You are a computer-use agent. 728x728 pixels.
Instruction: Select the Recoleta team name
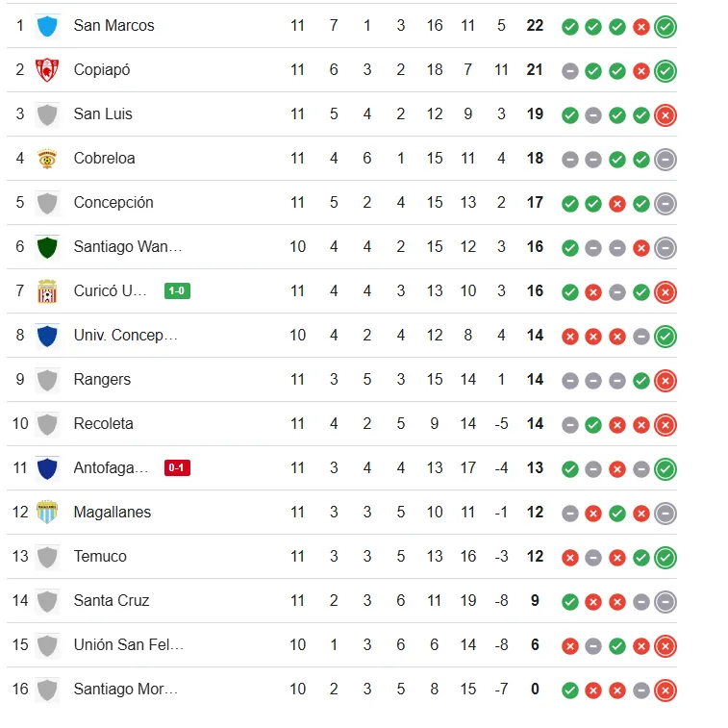coord(103,424)
